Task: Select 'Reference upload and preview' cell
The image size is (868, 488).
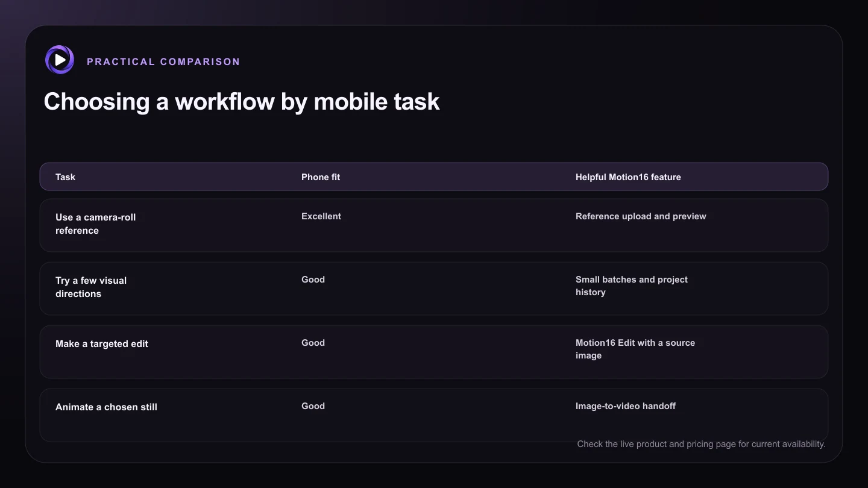Action: point(641,216)
